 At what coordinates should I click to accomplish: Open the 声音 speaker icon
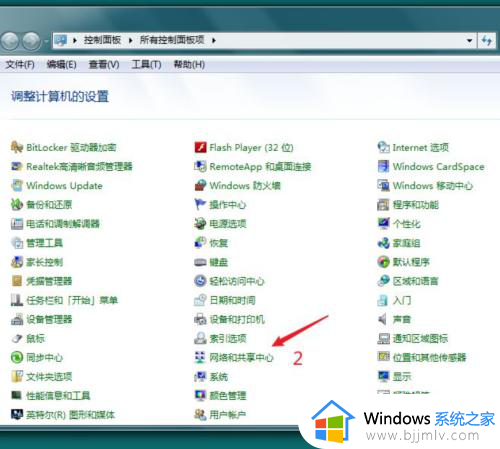tap(383, 319)
